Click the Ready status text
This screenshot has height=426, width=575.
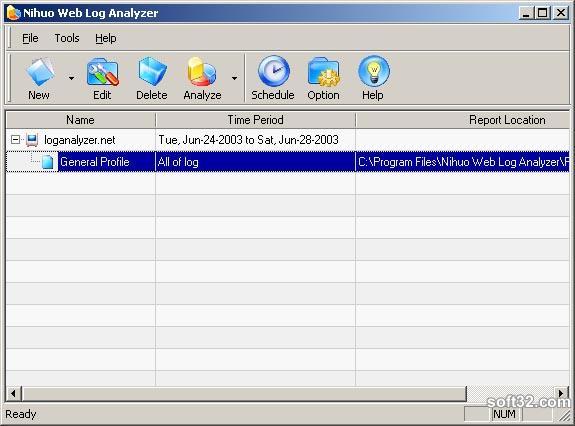click(x=21, y=414)
